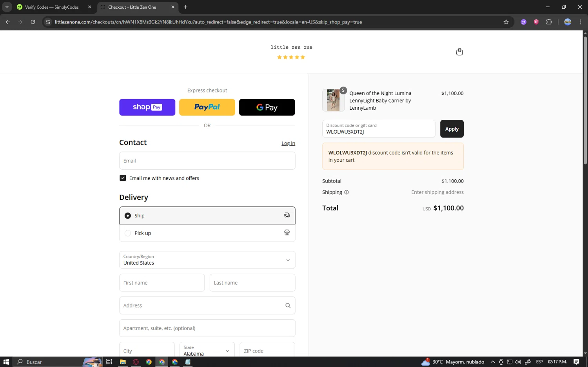Click the weather widget in taskbar
Image resolution: width=588 pixels, height=367 pixels.
pos(453,362)
